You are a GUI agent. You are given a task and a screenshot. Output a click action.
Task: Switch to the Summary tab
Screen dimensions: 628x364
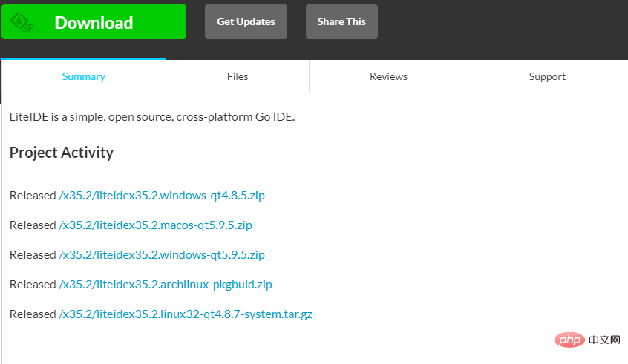84,76
